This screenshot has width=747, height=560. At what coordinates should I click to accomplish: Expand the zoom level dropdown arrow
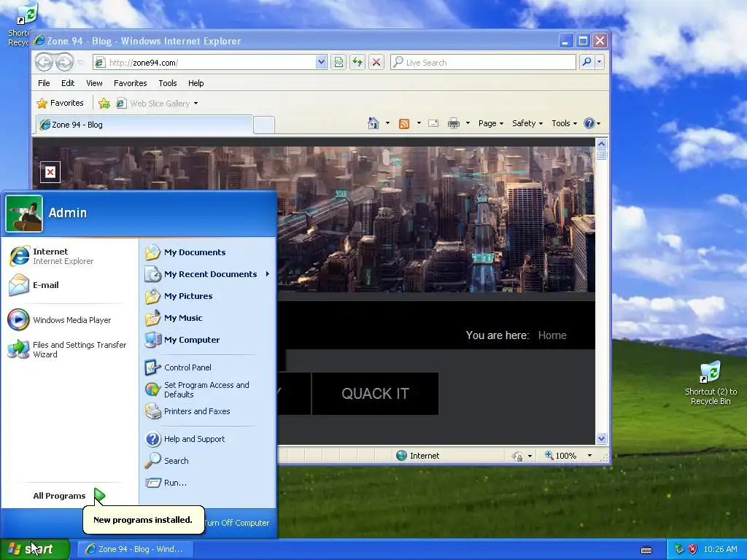tap(589, 456)
